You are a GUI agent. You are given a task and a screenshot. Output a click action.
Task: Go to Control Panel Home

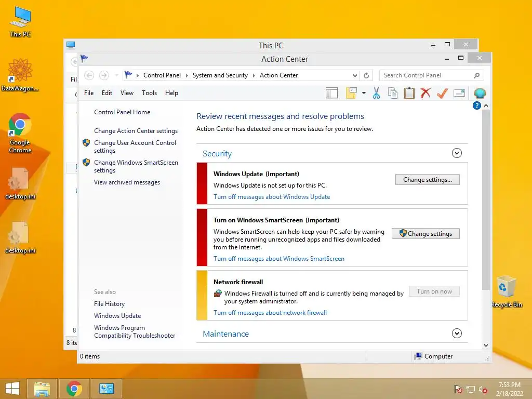tap(122, 112)
